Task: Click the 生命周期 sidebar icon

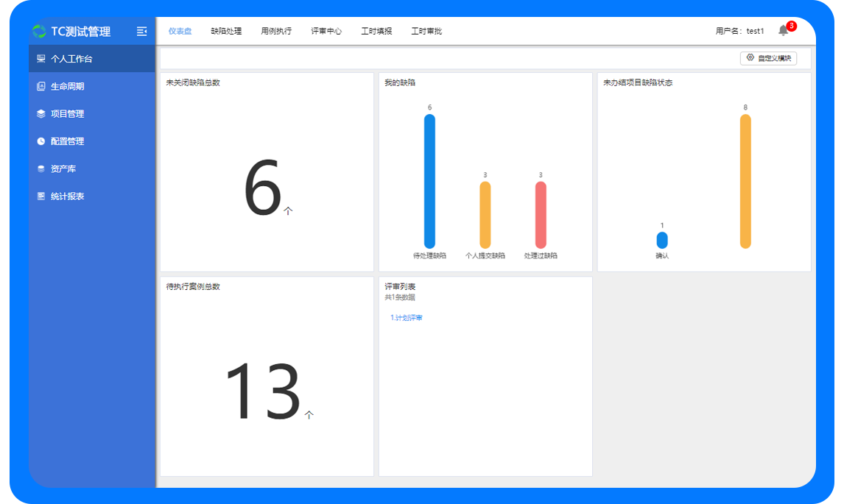Action: tap(41, 86)
